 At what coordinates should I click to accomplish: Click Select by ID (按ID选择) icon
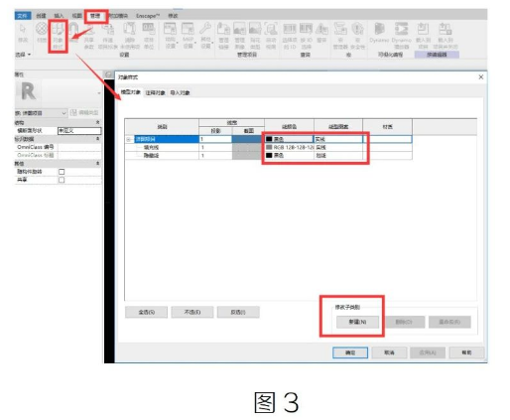306,37
